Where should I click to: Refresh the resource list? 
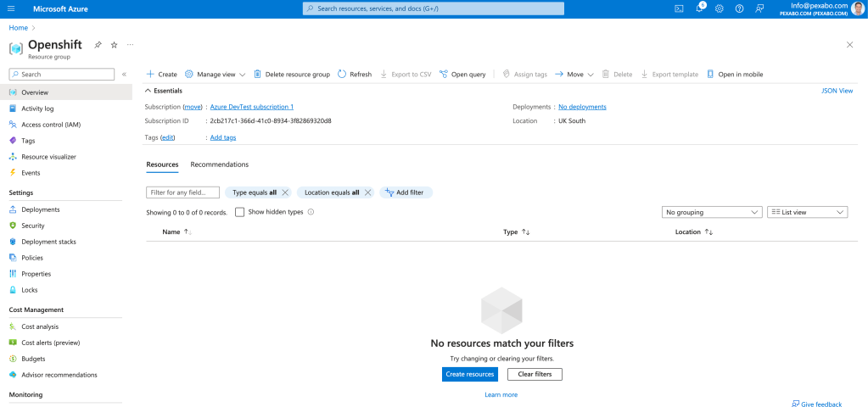(x=355, y=74)
